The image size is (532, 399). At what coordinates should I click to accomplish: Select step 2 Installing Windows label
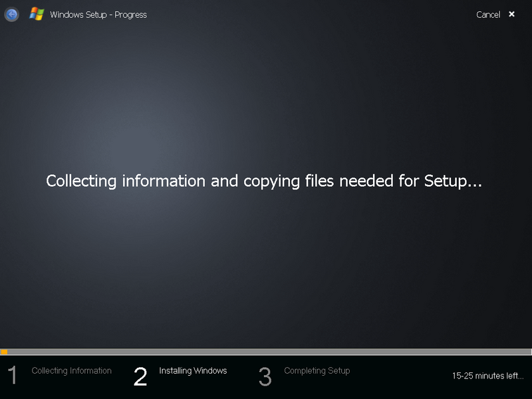pos(193,370)
